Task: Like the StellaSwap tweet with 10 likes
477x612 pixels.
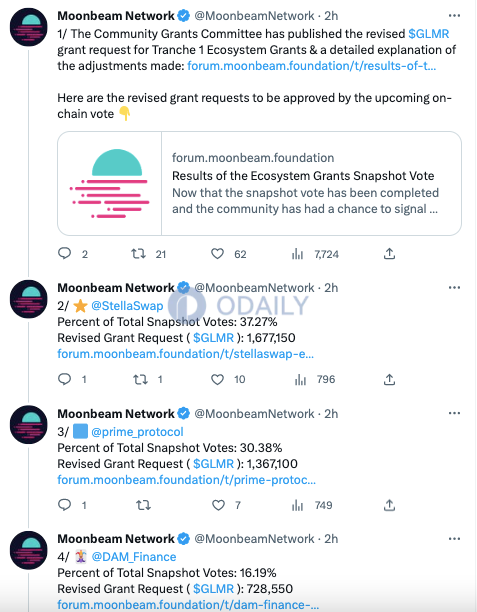Action: pos(217,379)
